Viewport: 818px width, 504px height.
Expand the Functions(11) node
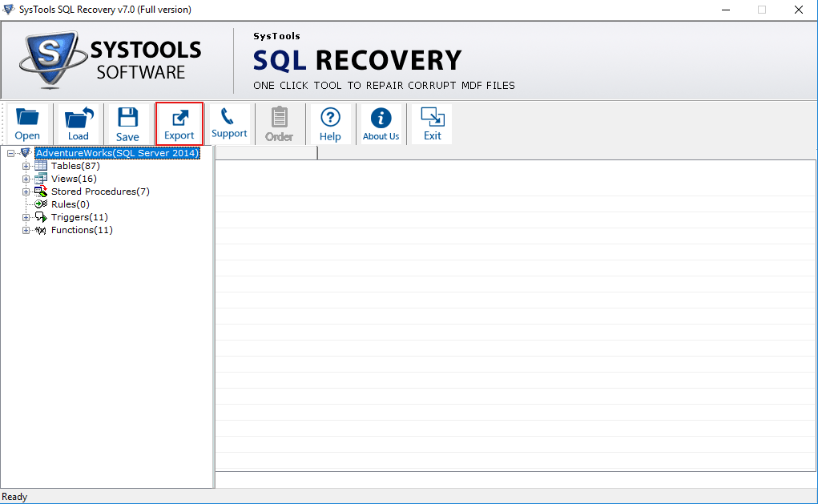[26, 230]
